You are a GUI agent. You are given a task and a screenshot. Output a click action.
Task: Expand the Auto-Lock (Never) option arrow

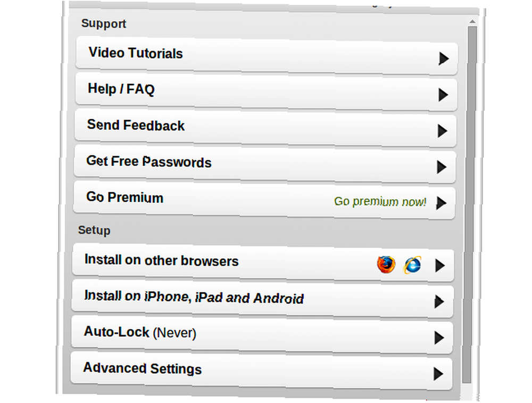[439, 338]
